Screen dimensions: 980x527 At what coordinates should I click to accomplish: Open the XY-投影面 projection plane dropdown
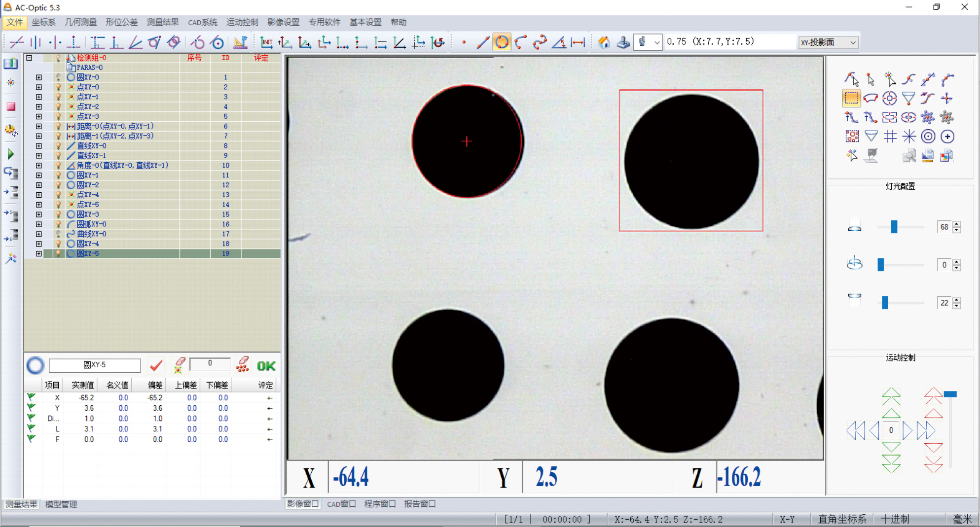tap(828, 42)
